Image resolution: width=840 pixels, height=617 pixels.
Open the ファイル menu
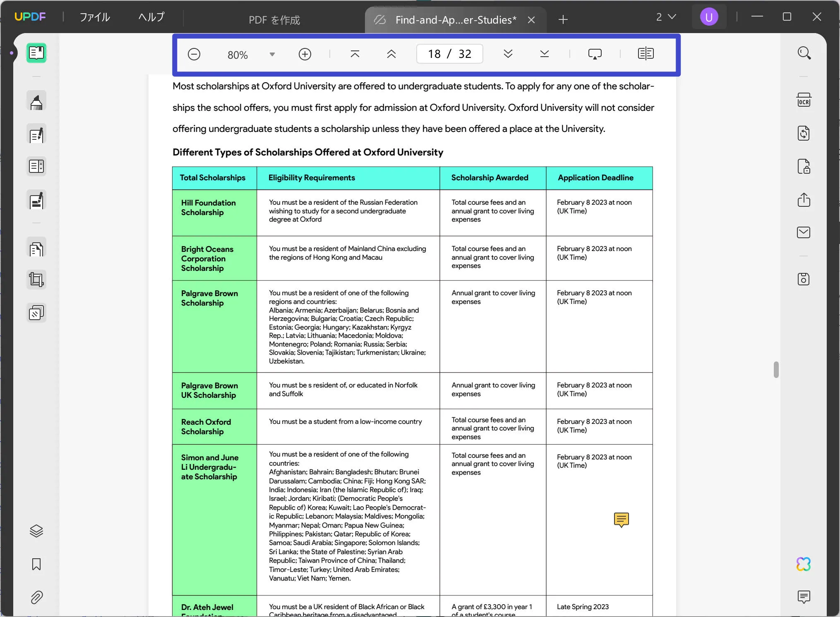click(x=95, y=17)
